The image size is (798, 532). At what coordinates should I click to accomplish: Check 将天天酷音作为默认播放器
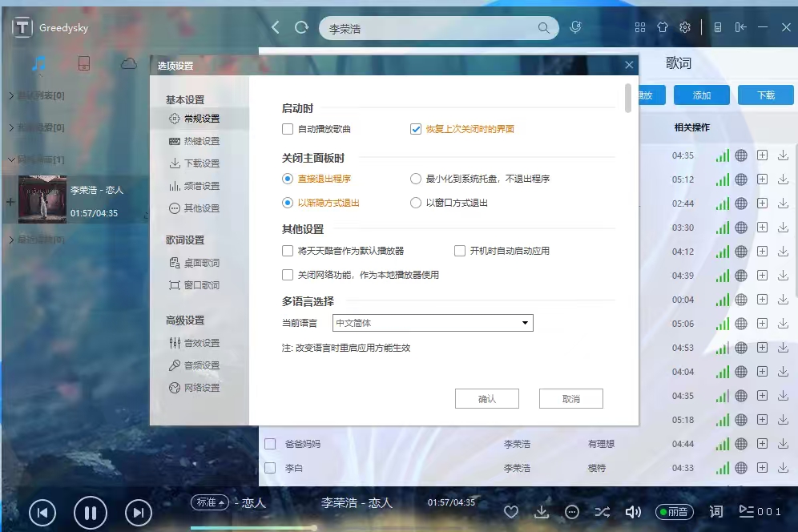coord(288,251)
